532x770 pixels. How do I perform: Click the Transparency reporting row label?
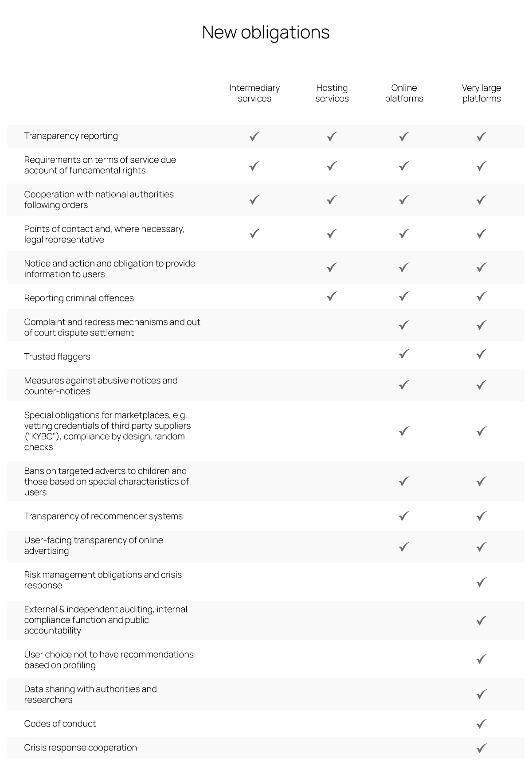click(x=71, y=136)
